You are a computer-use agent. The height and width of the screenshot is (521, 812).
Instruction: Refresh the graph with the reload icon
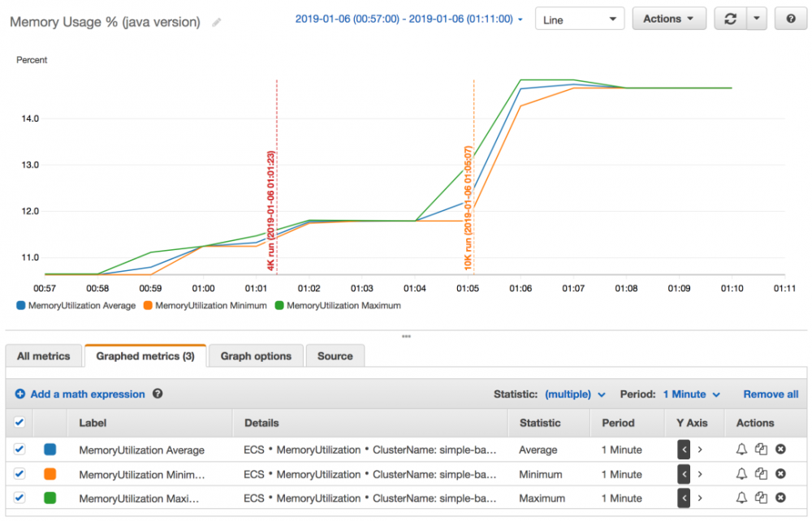click(x=730, y=19)
